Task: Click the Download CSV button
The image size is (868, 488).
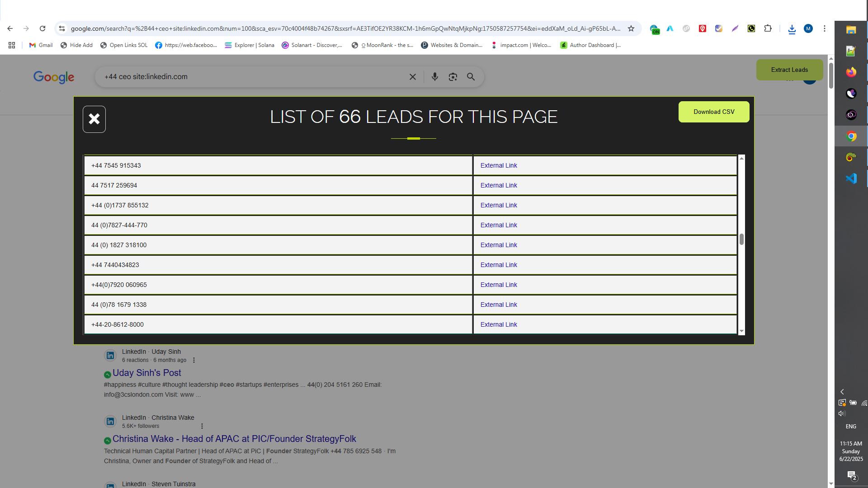Action: (x=713, y=112)
